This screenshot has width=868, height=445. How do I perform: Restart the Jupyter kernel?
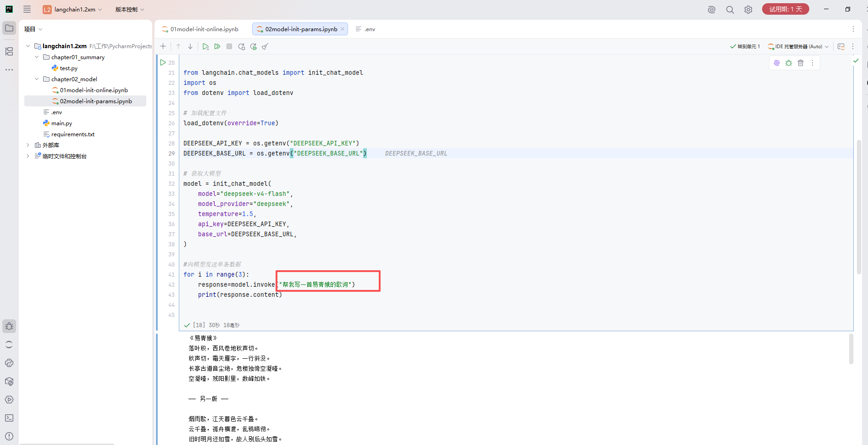click(242, 46)
